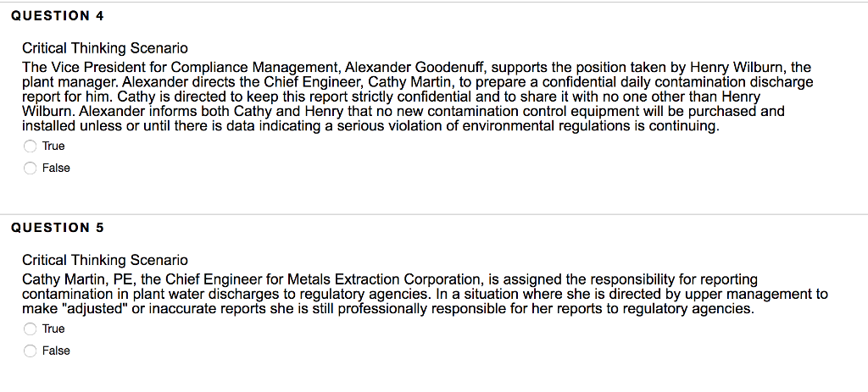Click the 'False' label text under Question 5
This screenshot has width=868, height=392.
(56, 351)
